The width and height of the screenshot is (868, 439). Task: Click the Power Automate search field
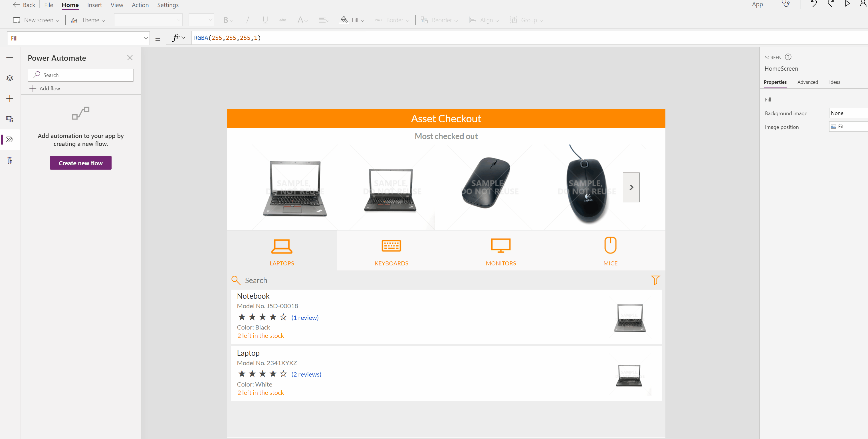tap(80, 75)
